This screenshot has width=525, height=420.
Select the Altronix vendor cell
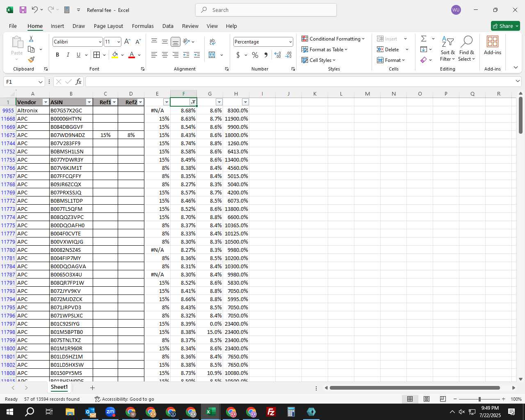33,110
